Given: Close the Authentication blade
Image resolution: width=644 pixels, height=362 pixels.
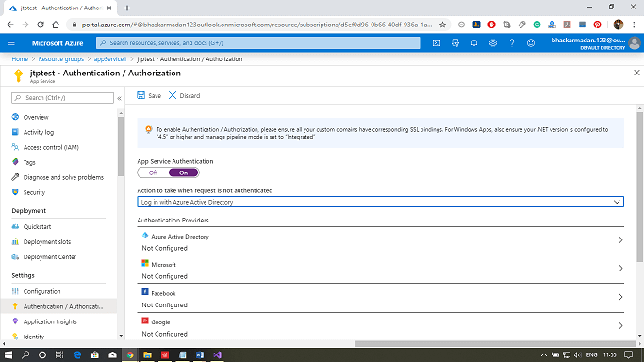Looking at the screenshot, I should [636, 73].
